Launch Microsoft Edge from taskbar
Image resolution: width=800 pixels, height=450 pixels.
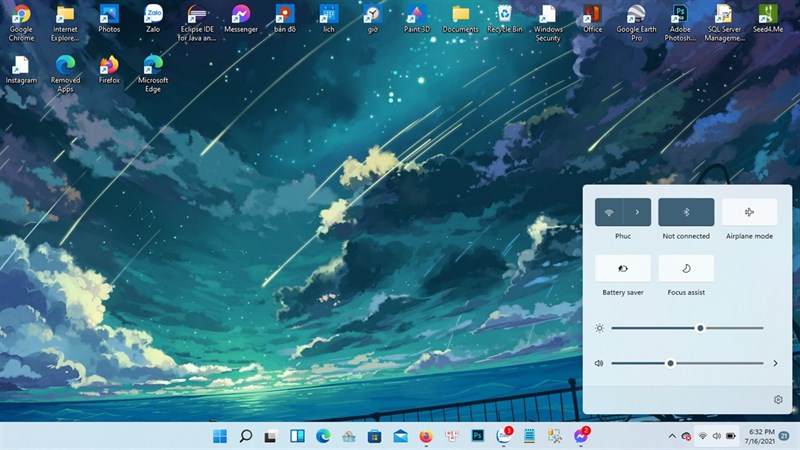pyautogui.click(x=323, y=437)
